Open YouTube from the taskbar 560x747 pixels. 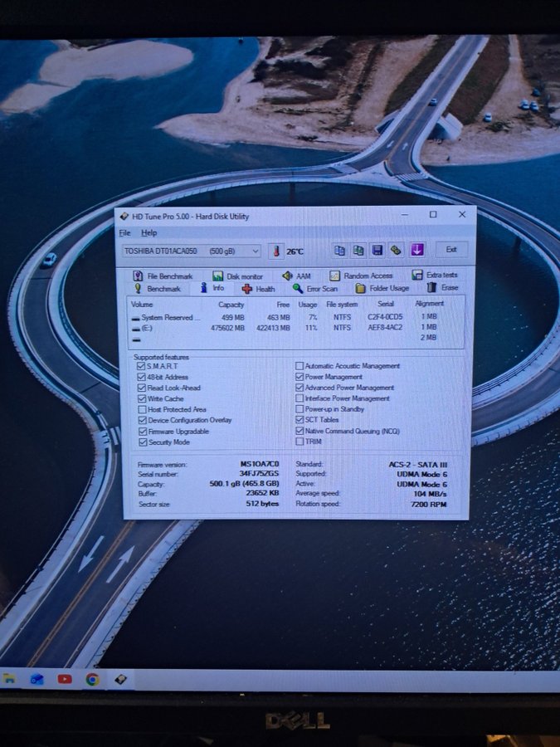tap(65, 679)
